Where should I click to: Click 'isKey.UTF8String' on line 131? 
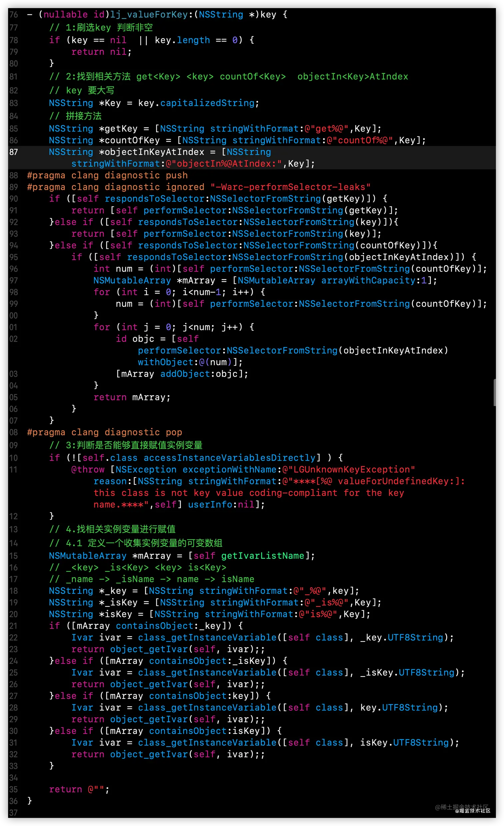[404, 743]
